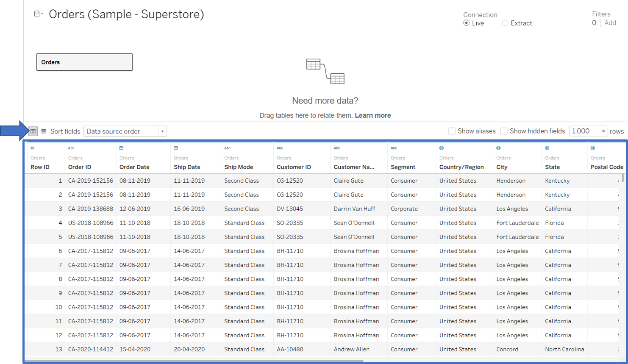Viewport: 628px width, 364px height.
Task: Select the City column header
Action: (502, 167)
